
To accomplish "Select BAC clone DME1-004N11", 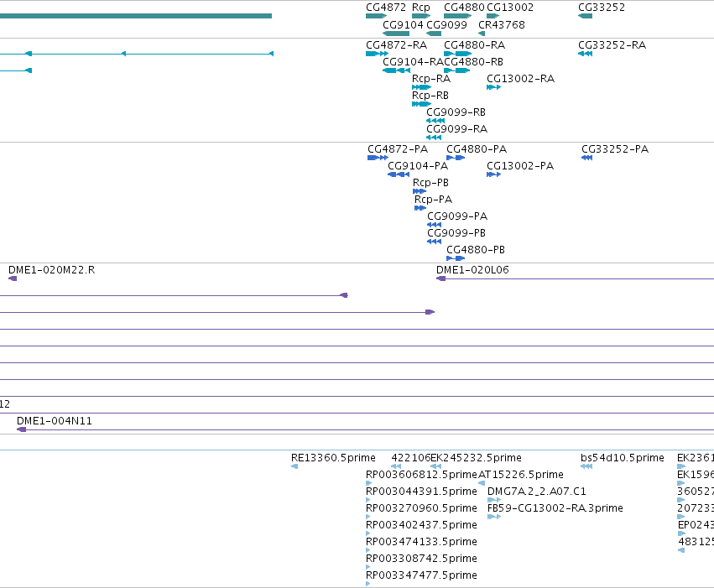I will 55,421.
